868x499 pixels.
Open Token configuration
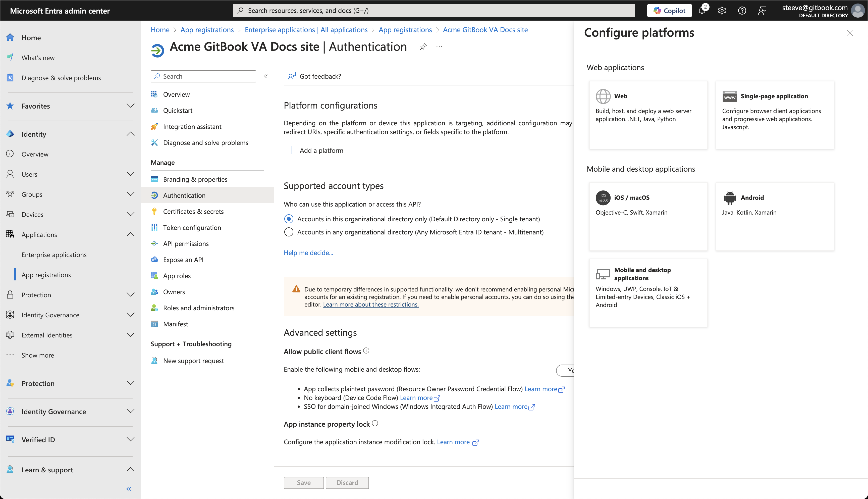(192, 227)
